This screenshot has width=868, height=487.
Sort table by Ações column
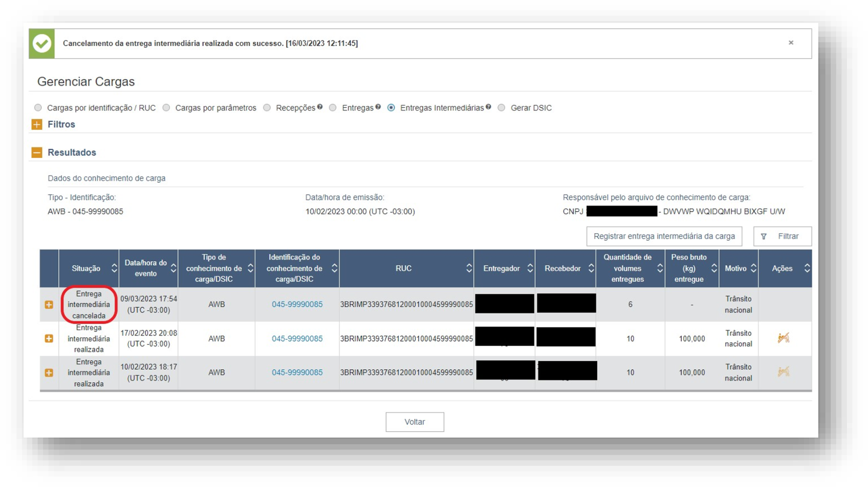pos(807,269)
